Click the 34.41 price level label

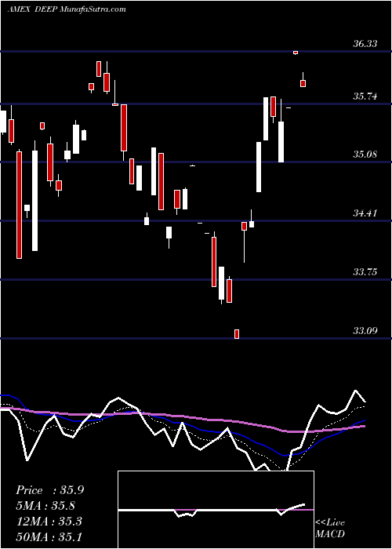pos(365,213)
